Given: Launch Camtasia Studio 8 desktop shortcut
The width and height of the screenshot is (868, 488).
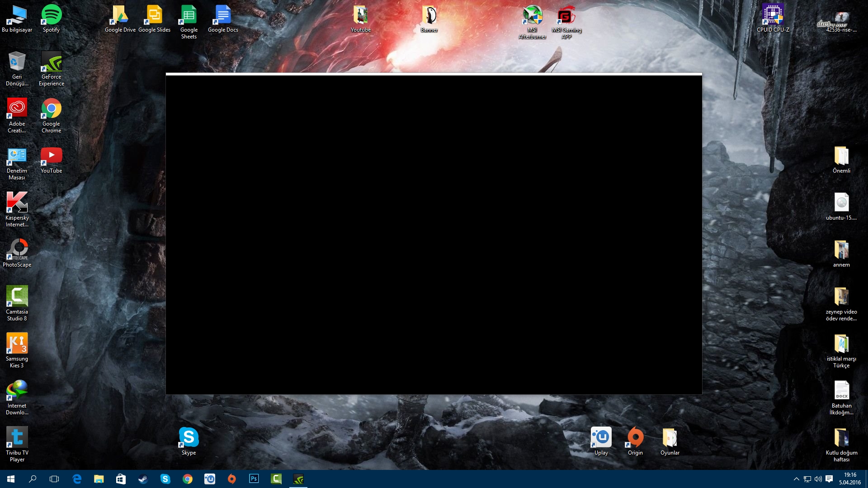Looking at the screenshot, I should [17, 304].
